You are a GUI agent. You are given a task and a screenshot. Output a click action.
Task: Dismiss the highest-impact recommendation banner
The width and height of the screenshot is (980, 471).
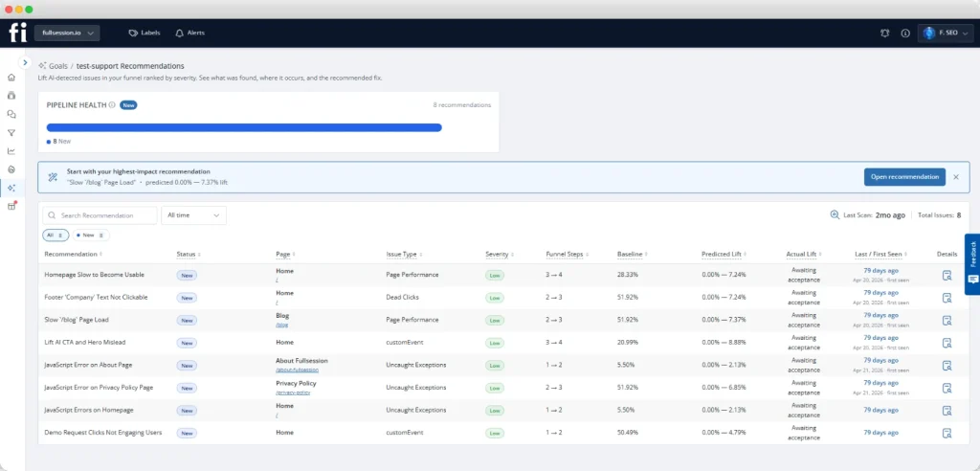(x=956, y=177)
